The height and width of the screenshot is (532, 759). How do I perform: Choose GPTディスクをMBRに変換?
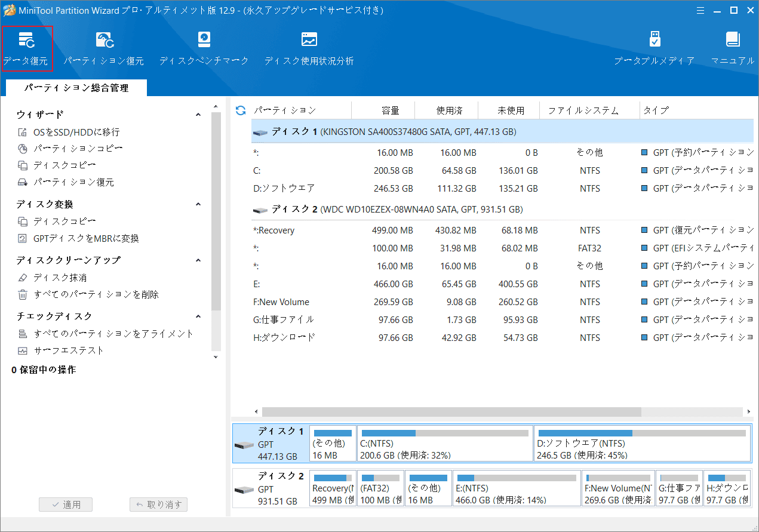click(x=78, y=238)
